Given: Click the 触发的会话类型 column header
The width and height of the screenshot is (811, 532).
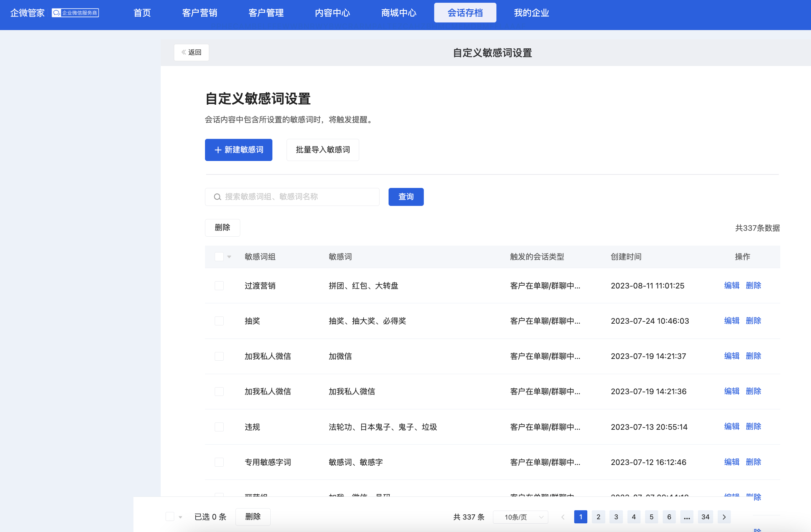Looking at the screenshot, I should pyautogui.click(x=537, y=257).
